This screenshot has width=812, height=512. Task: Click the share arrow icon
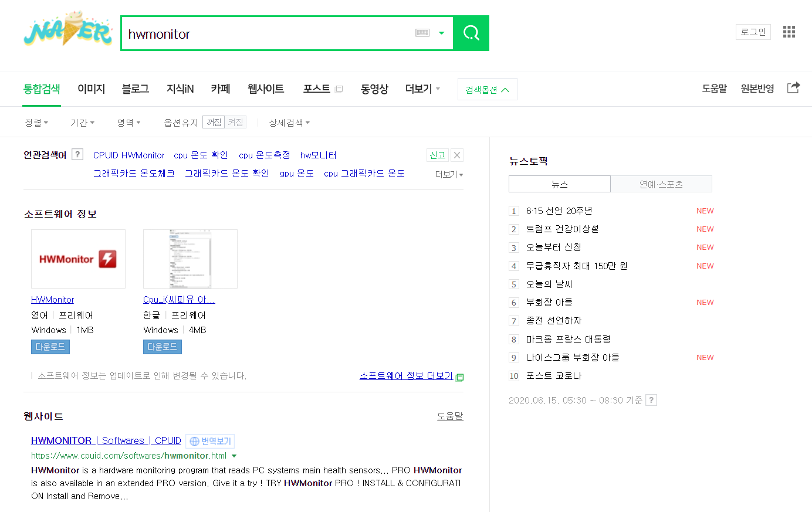pos(793,87)
